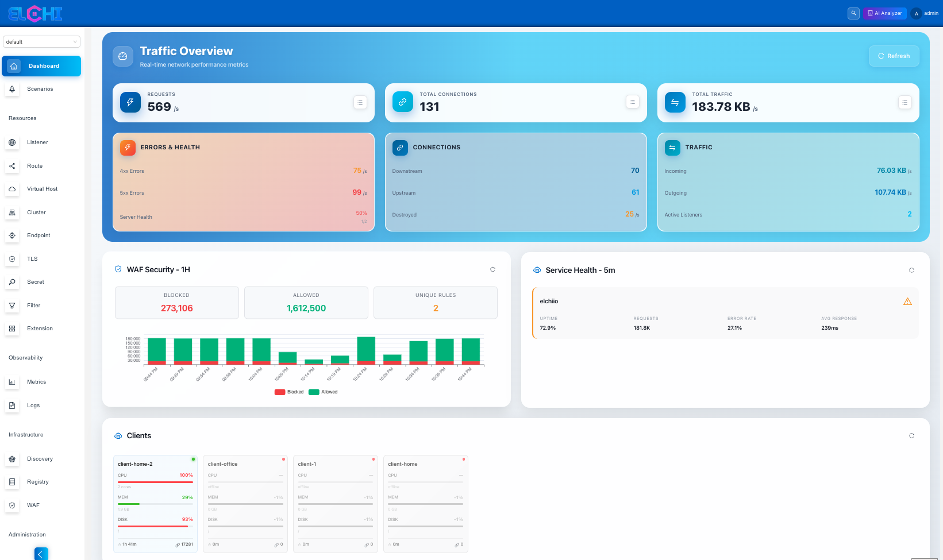Select the Route icon under Resources
Viewport: 943px width, 560px height.
click(x=12, y=166)
